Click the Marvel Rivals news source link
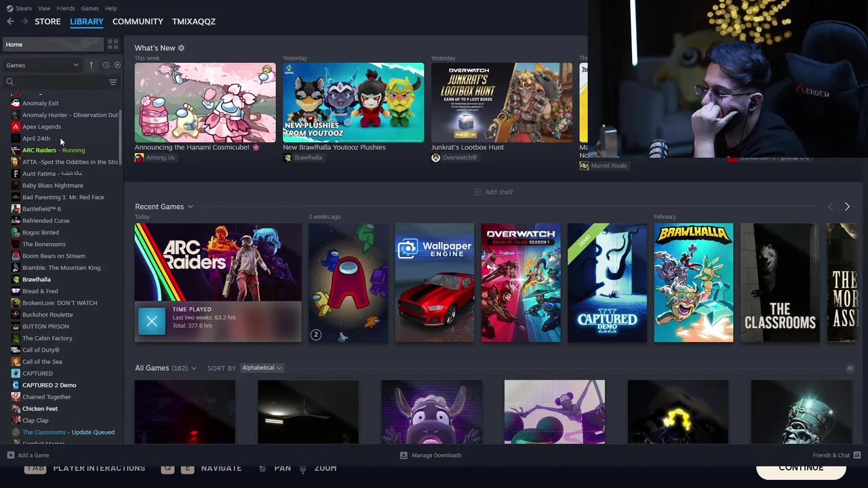This screenshot has height=488, width=868. tap(608, 166)
